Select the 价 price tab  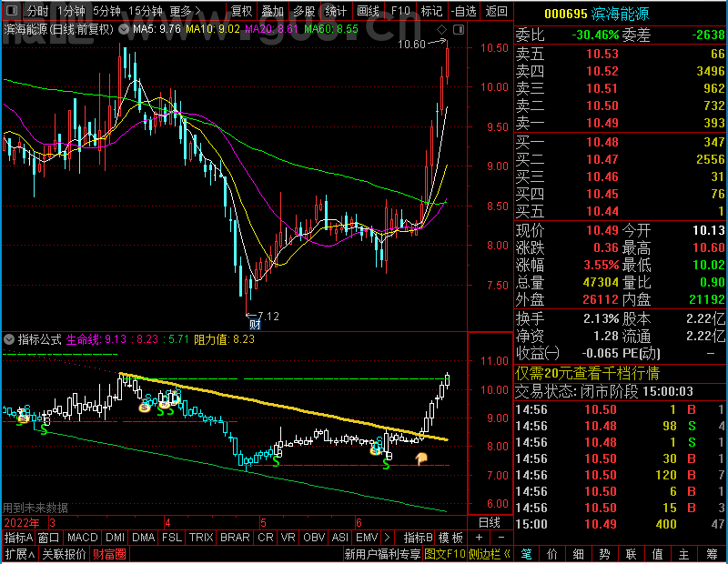(552, 554)
